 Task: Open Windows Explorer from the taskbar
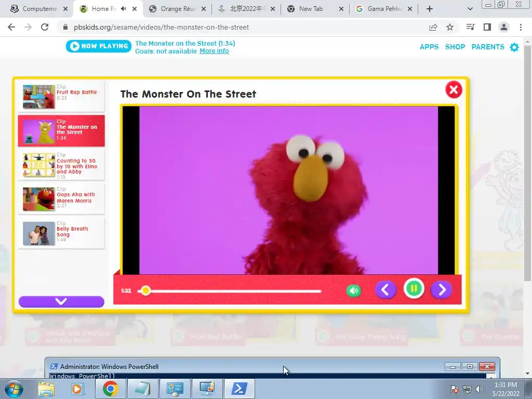(46, 389)
